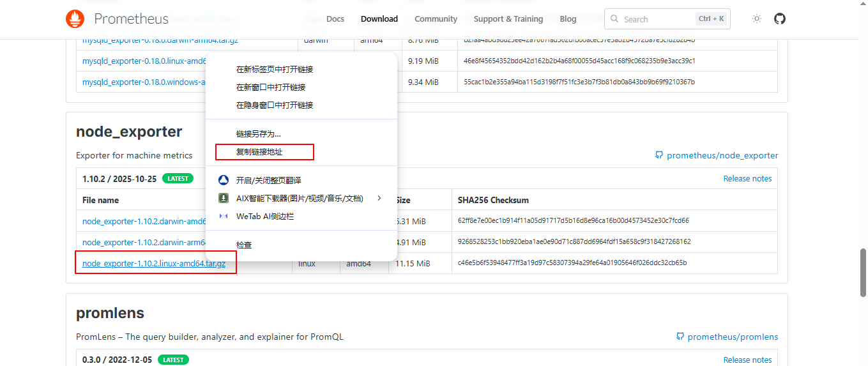Select 在新标签页中打开链接 menu entry
The width and height of the screenshot is (868, 366).
pos(275,69)
